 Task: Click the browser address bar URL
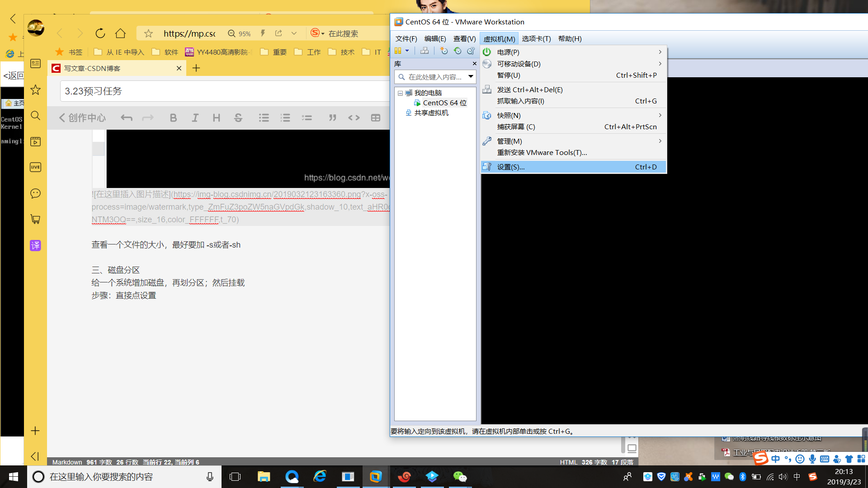tap(189, 33)
